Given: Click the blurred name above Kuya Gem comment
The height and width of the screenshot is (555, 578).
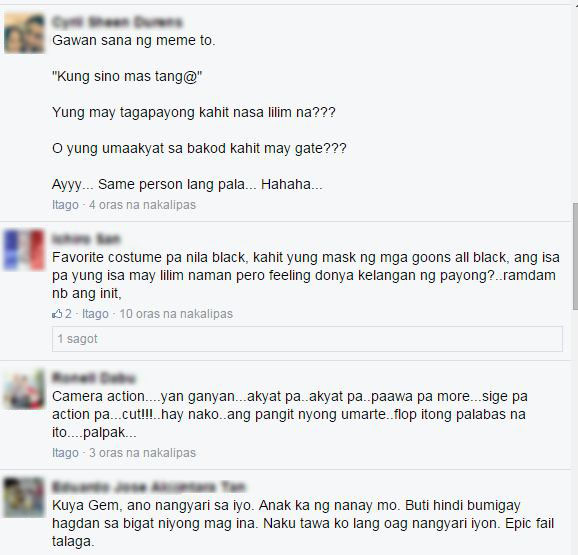Looking at the screenshot, I should click(x=149, y=487).
